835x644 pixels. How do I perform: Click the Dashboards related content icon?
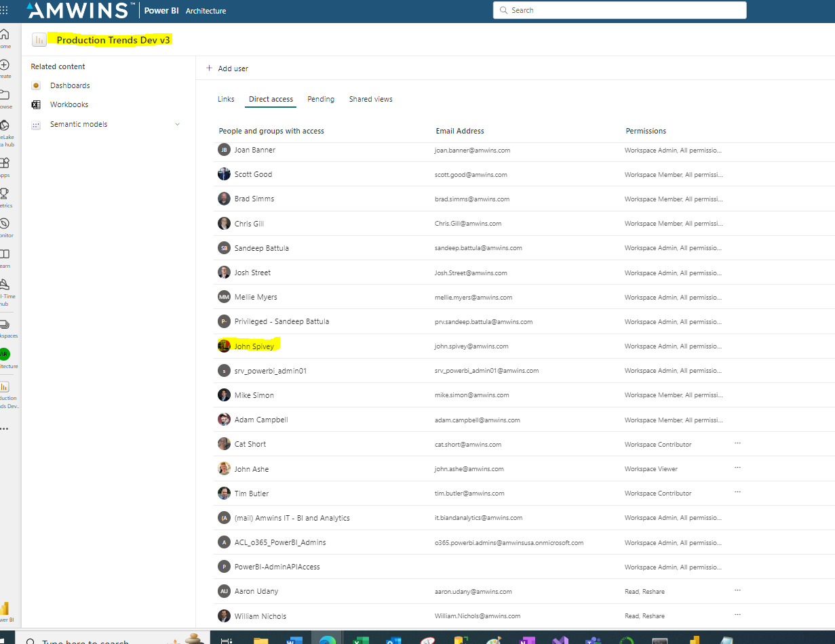coord(36,86)
